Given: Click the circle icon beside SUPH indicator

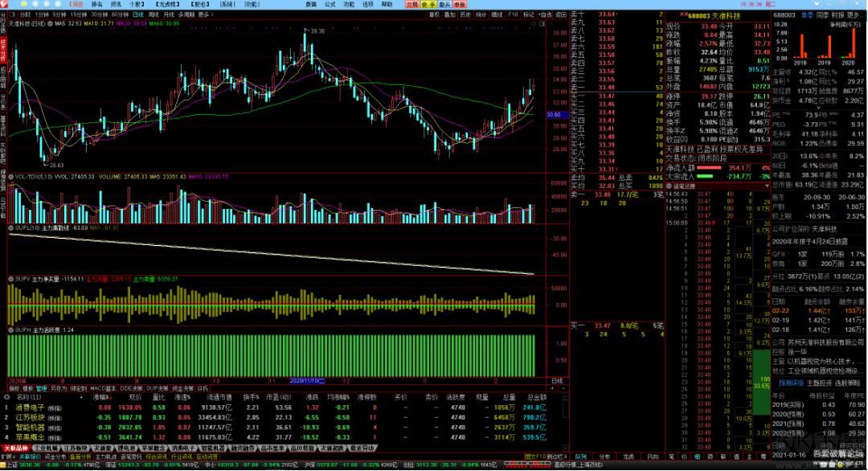Looking at the screenshot, I should pyautogui.click(x=11, y=330).
